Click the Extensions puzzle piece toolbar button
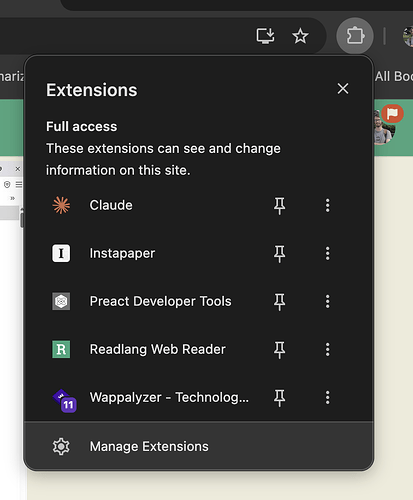This screenshot has width=413, height=500. pyautogui.click(x=355, y=36)
